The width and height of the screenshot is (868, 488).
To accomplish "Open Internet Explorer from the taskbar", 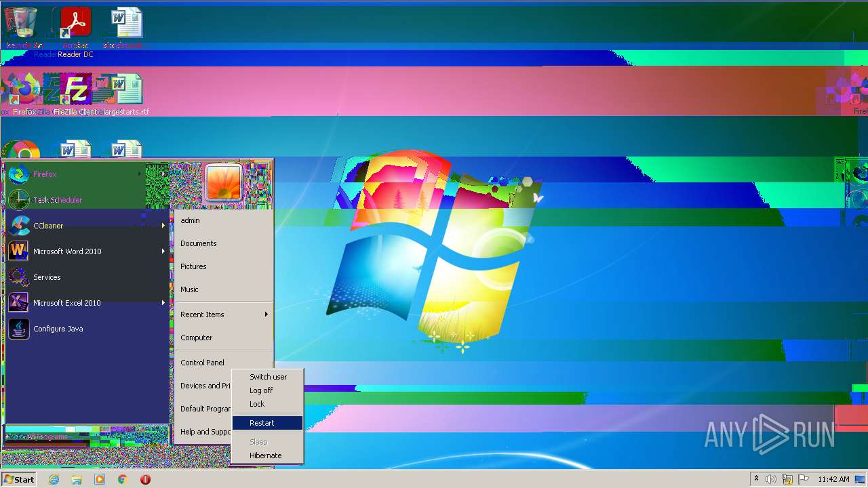I will (x=54, y=479).
